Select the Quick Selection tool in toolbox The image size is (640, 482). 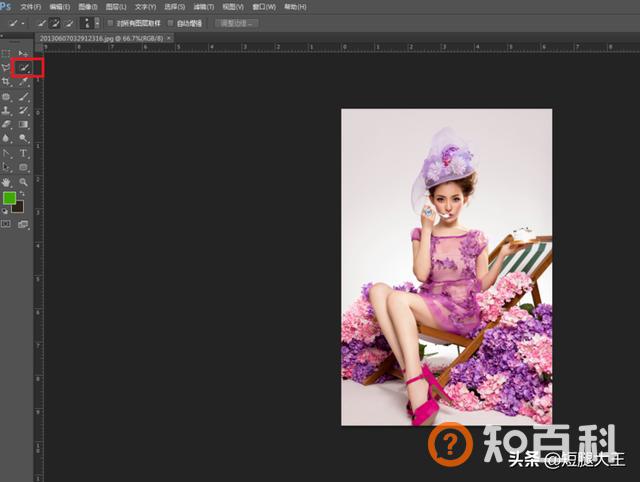(24, 68)
